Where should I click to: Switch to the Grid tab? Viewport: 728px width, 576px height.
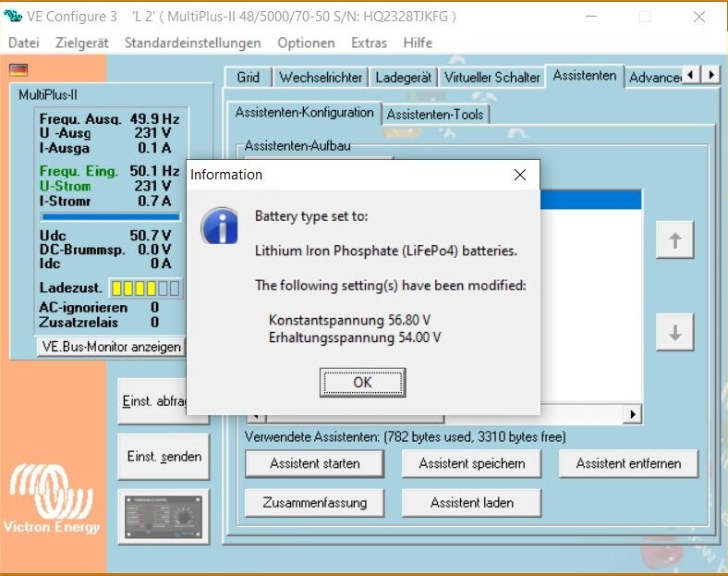coord(249,77)
